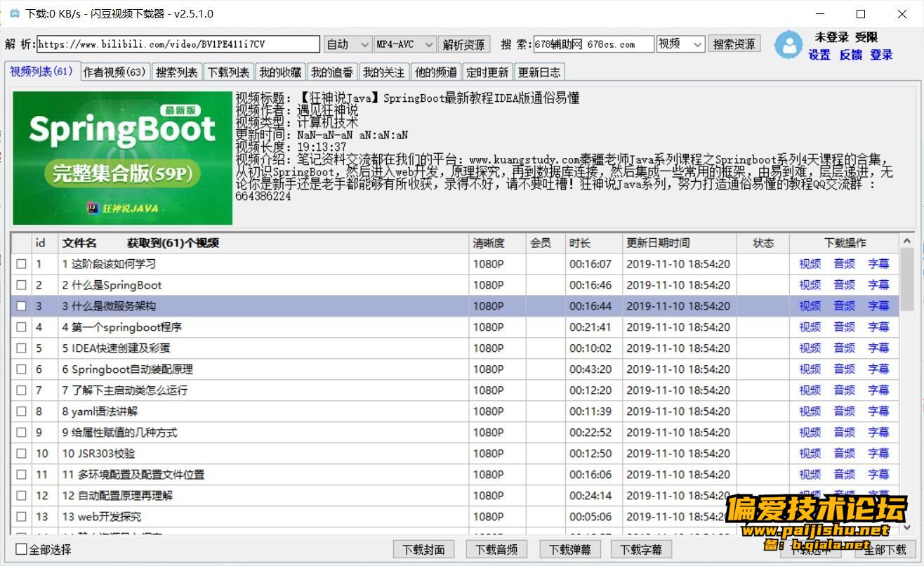This screenshot has height=566, width=924.
Task: Download 字幕 for row 6 Springboot自动装配原理
Action: click(x=878, y=369)
